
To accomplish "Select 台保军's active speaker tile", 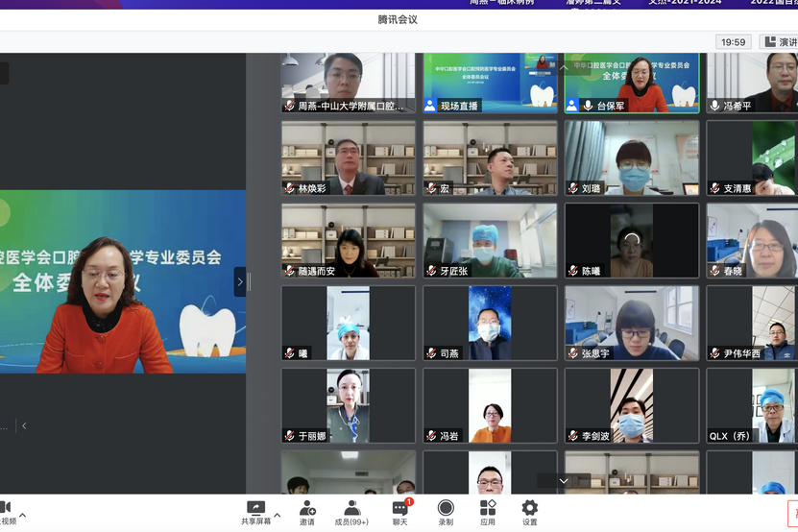I will pos(632,84).
